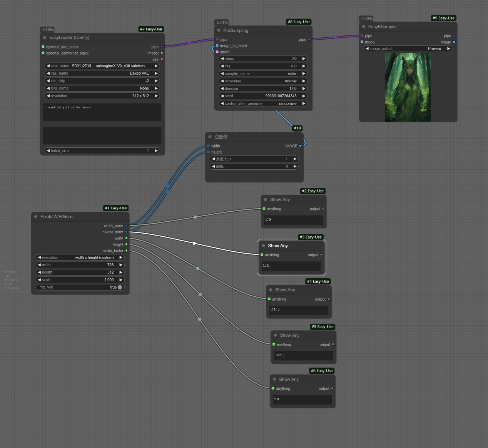
Task: Collapse the PreSampling node via its dot
Action: 219,30
